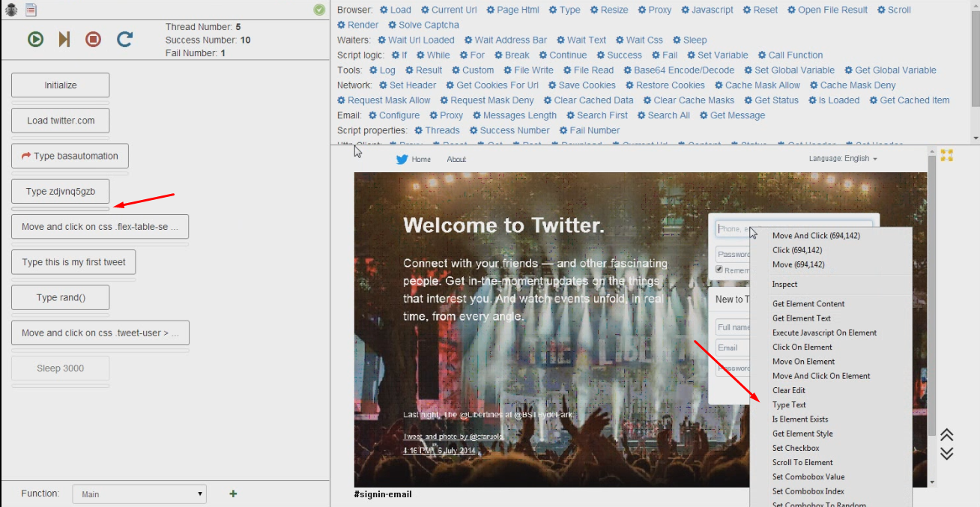Click the document log icon
Image resolution: width=980 pixels, height=507 pixels.
31,10
